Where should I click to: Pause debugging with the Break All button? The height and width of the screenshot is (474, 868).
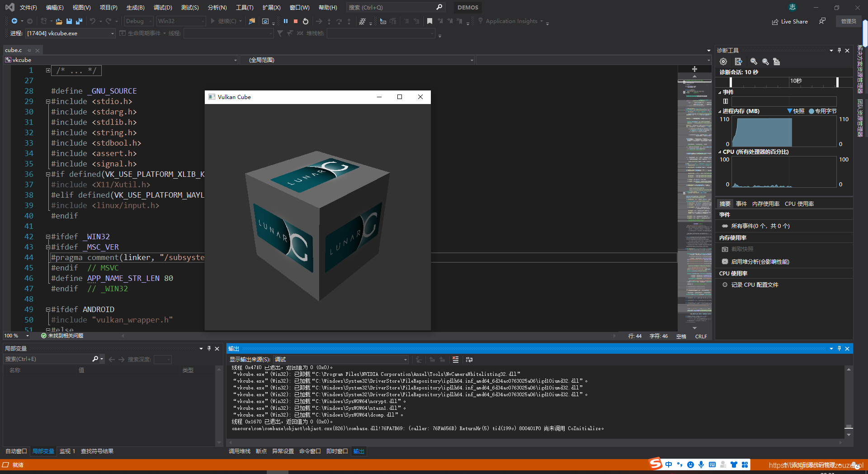point(286,21)
